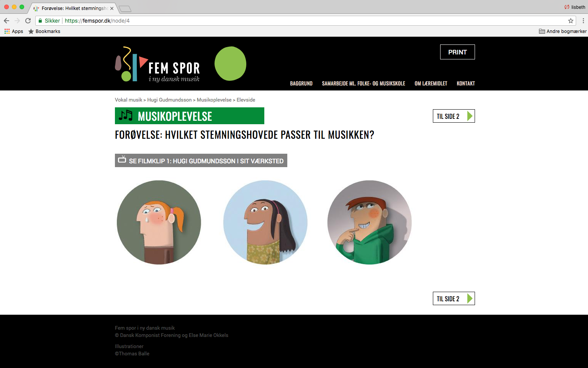588x368 pixels.
Task: Follow the Hugi Gudmundsson breadcrumb link
Action: coord(169,100)
